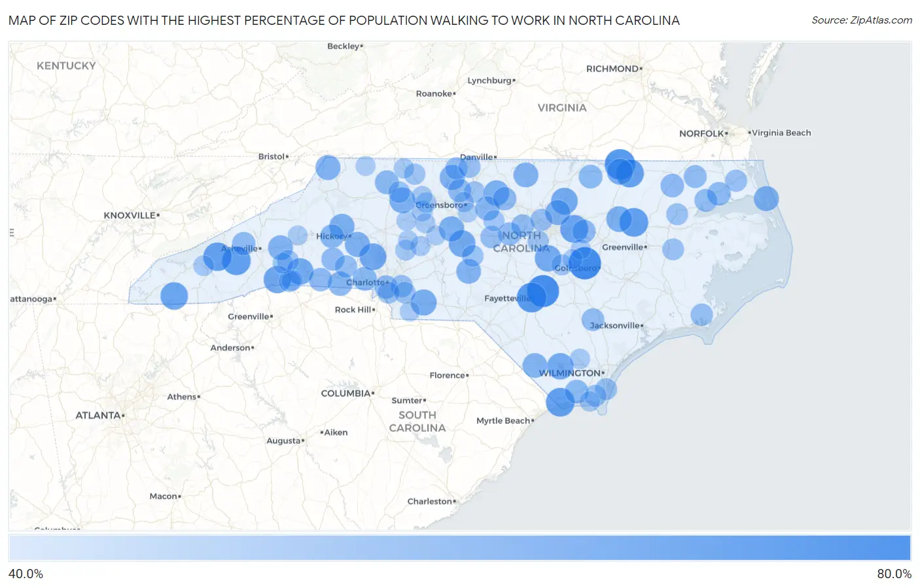Viewport: 920px width, 588px height.
Task: Click the Anderson city label
Action: pyautogui.click(x=232, y=348)
